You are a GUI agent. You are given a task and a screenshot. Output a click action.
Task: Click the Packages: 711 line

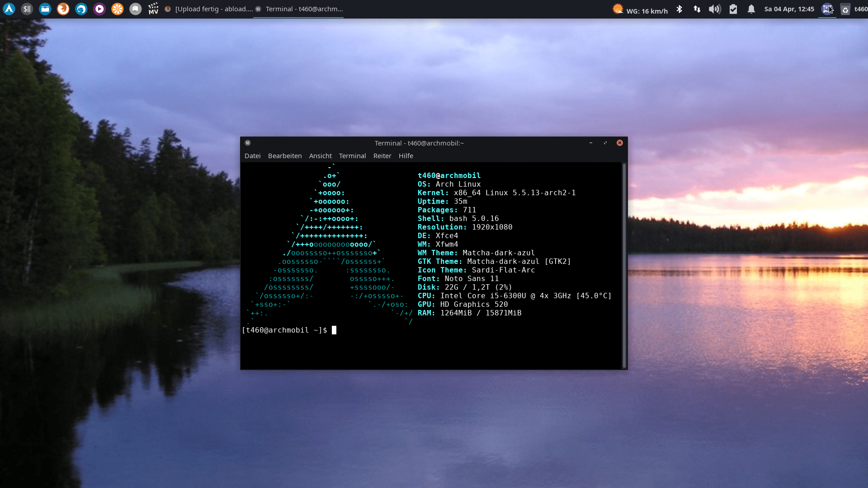(447, 210)
